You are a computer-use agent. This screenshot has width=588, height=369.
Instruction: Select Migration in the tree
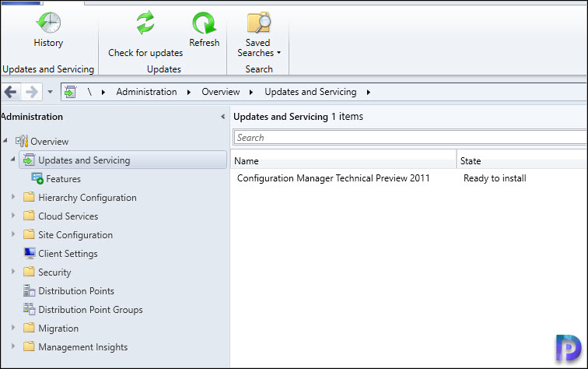(x=58, y=329)
